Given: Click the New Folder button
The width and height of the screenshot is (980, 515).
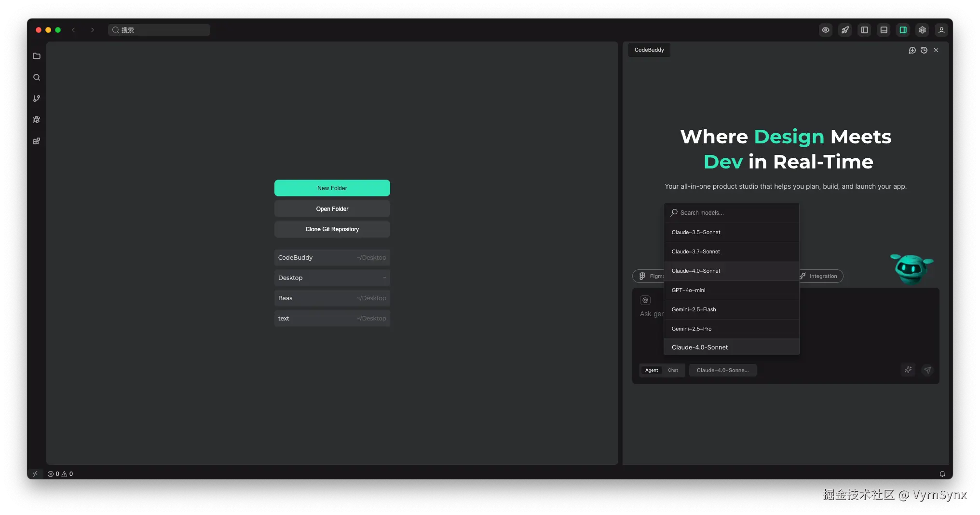Looking at the screenshot, I should [x=332, y=188].
